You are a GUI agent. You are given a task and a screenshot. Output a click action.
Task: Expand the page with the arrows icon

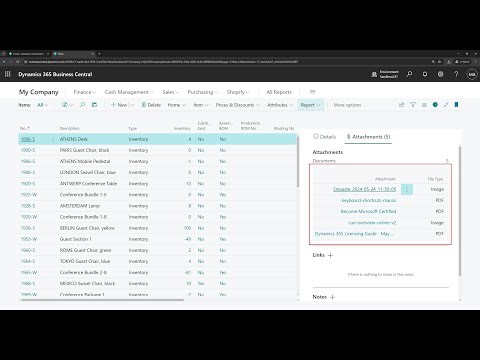(446, 105)
